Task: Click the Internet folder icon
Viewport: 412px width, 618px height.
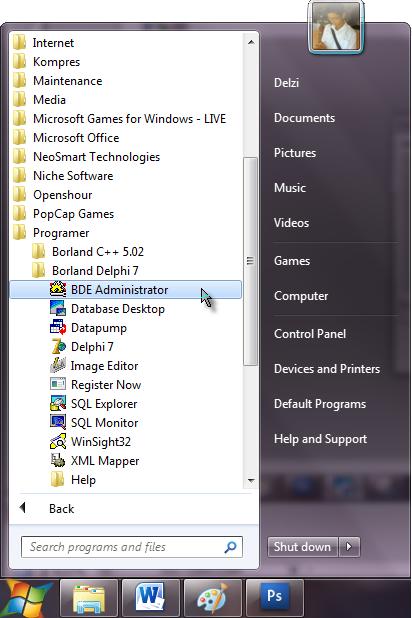Action: click(x=20, y=43)
